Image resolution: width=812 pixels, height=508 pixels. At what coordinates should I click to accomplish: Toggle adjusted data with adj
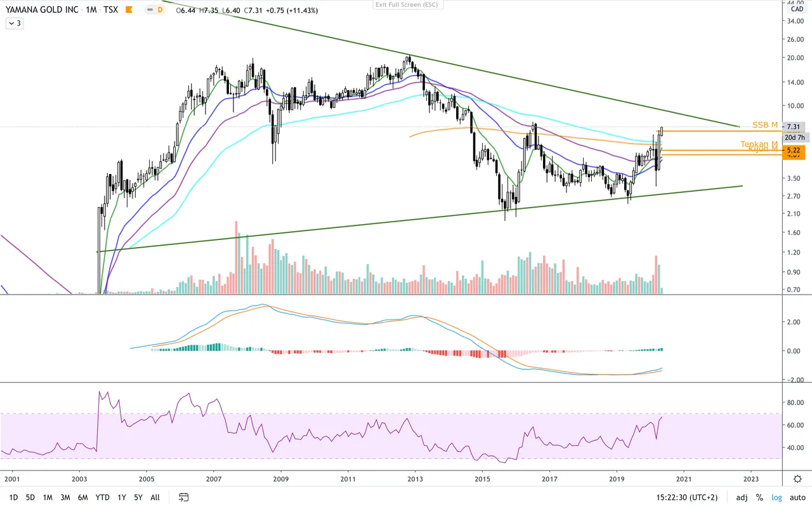(x=742, y=497)
